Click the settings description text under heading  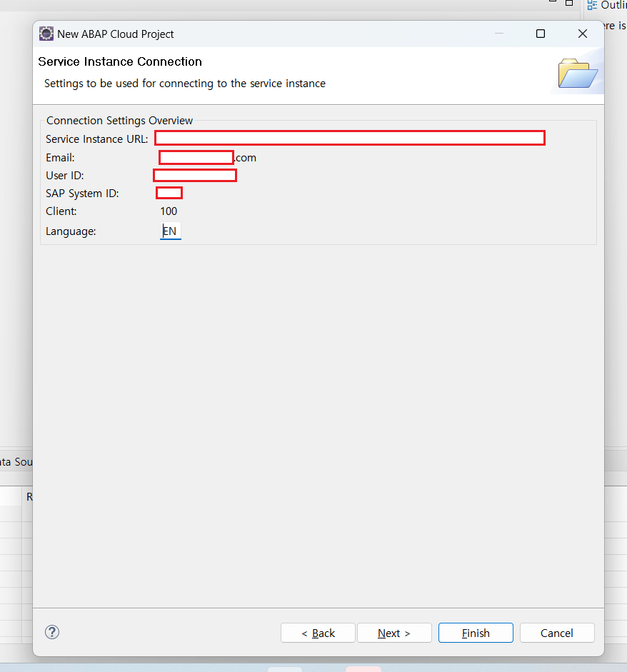tap(185, 83)
